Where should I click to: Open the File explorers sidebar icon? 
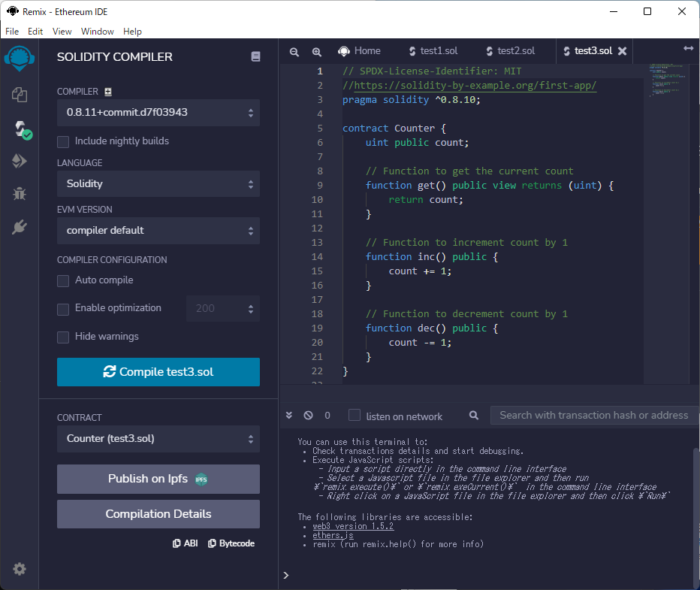click(20, 95)
